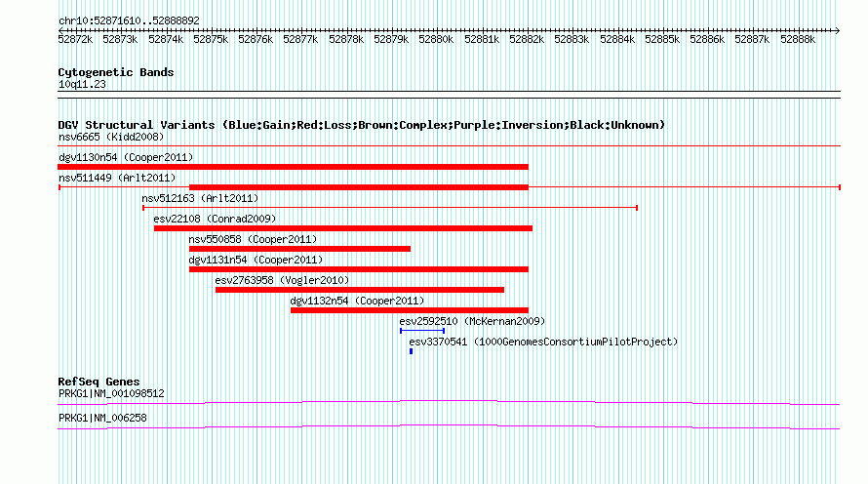This screenshot has width=868, height=484.
Task: Select the dgv1130n54 (Cooper2011) red bar
Action: (x=293, y=167)
